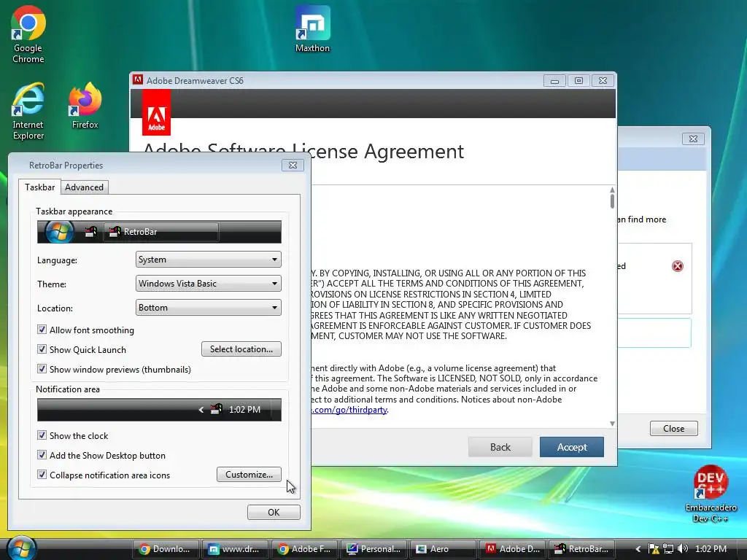747x560 pixels.
Task: Click Accept in Adobe license agreement
Action: pos(572,447)
